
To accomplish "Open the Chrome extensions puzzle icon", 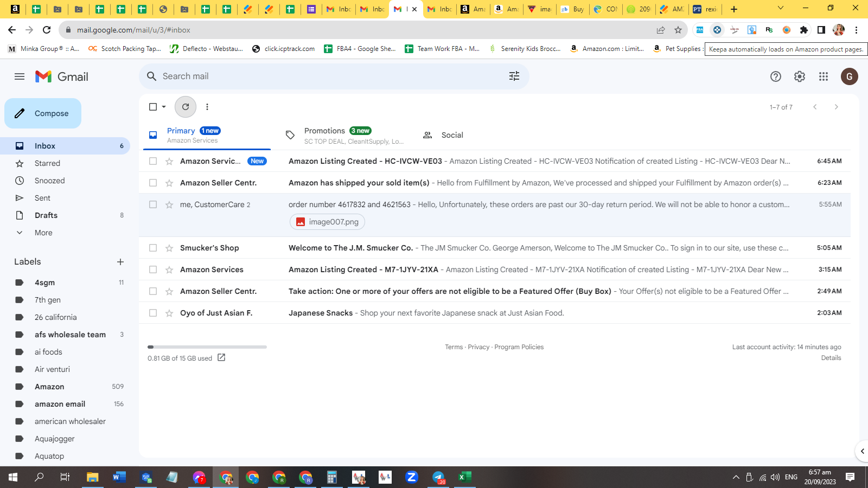I will (804, 30).
